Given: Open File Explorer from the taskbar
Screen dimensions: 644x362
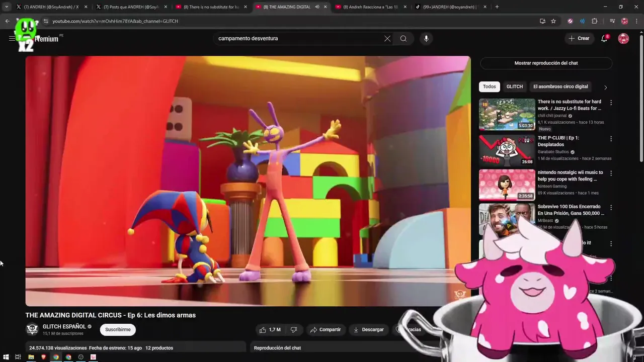Looking at the screenshot, I should click(x=31, y=357).
